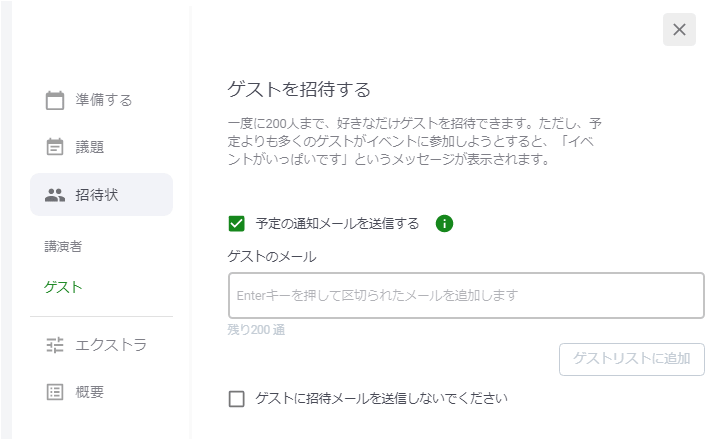Screen dimensions: 717x440
Task: Click the calendar icon beside 準備する
Action: pos(55,100)
